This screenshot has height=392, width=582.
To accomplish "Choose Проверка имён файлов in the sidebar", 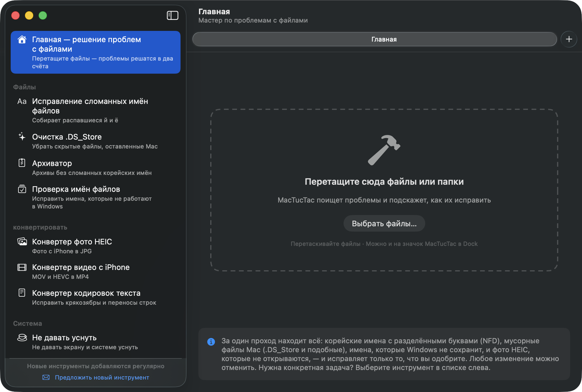I will coord(96,197).
